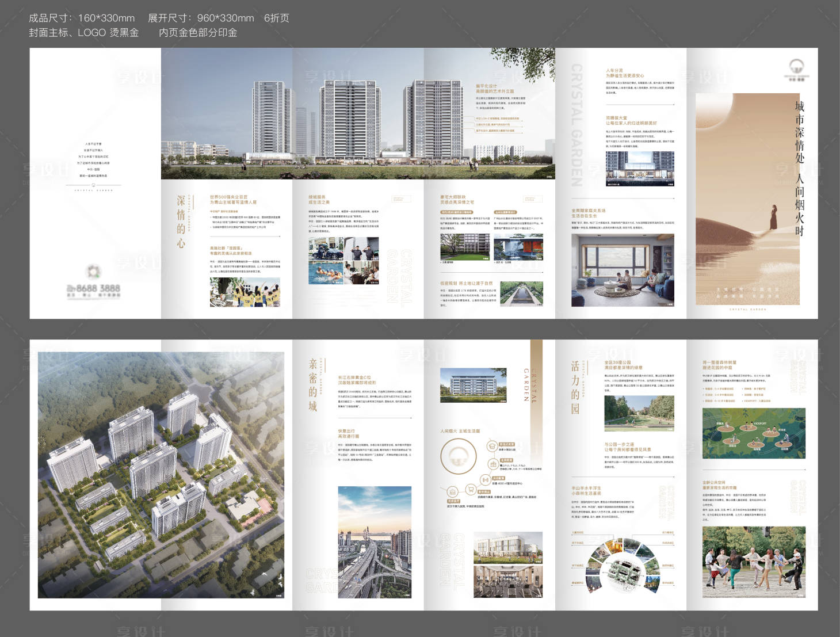Click the heading '双精装大堂'

click(x=616, y=118)
